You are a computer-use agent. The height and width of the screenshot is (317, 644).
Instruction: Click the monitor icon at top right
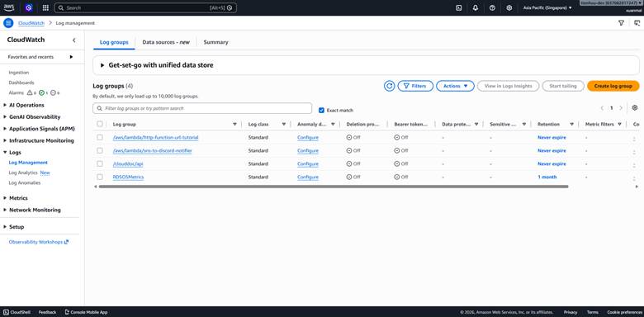tap(637, 23)
